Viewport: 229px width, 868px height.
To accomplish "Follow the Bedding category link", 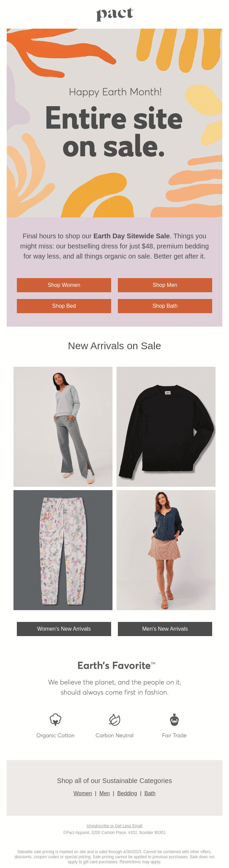I will point(127,794).
